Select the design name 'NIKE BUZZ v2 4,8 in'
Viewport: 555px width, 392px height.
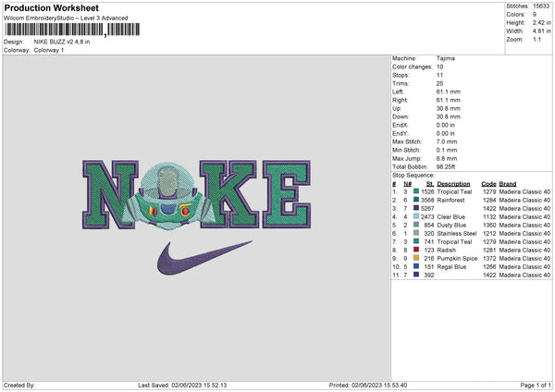click(x=62, y=42)
